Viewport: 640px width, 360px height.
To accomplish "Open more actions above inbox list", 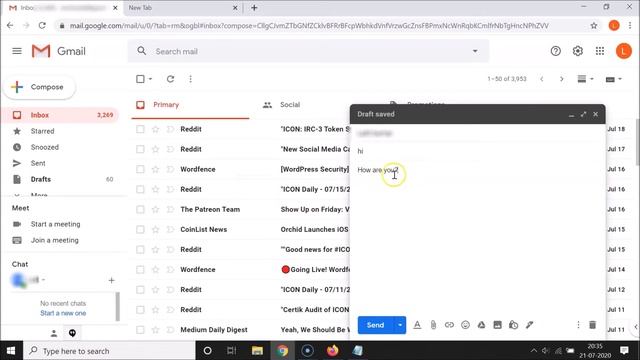I will click(190, 79).
